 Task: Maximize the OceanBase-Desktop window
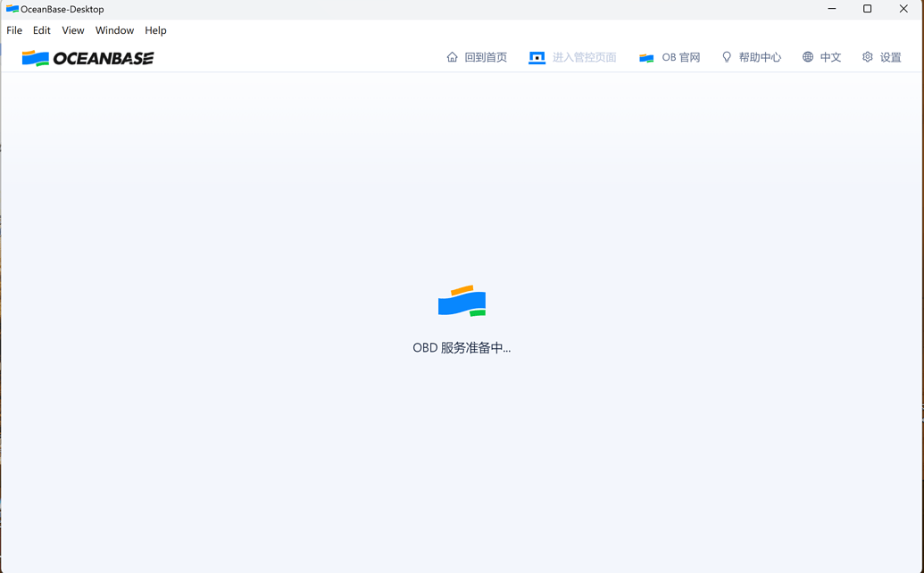click(866, 9)
